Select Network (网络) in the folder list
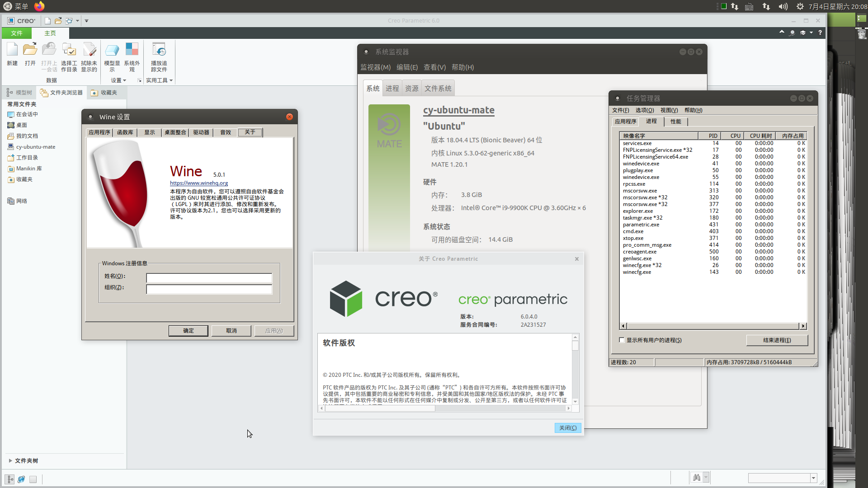Screen dimensions: 868x488 [22, 201]
